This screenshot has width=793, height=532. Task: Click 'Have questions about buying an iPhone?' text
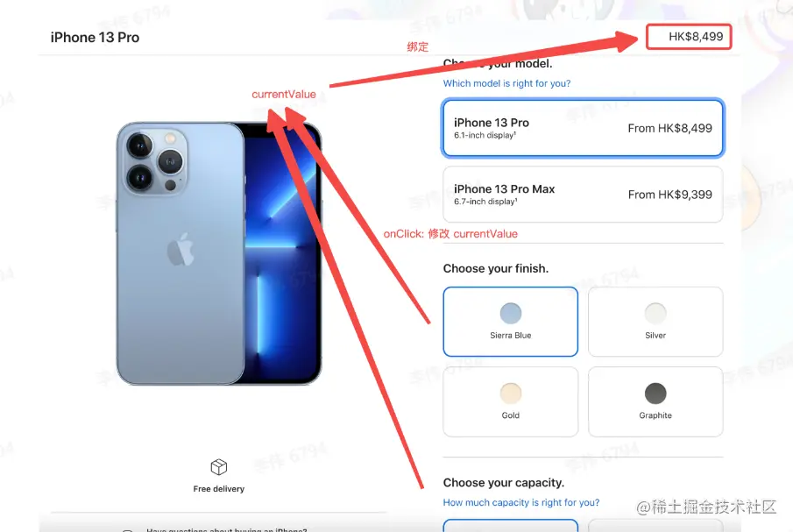point(227,529)
